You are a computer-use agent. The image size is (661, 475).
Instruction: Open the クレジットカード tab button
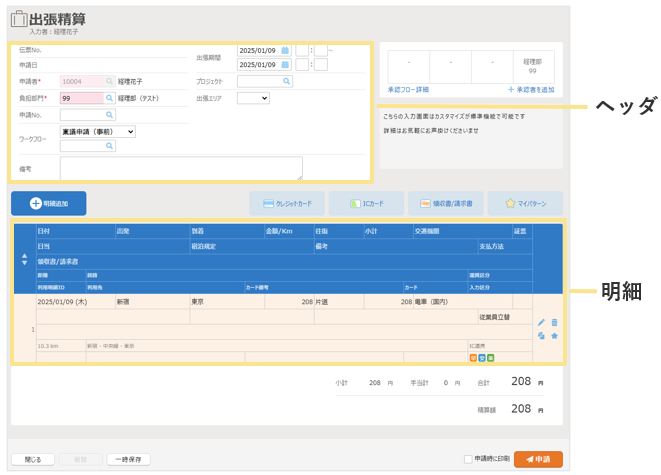[x=287, y=204]
